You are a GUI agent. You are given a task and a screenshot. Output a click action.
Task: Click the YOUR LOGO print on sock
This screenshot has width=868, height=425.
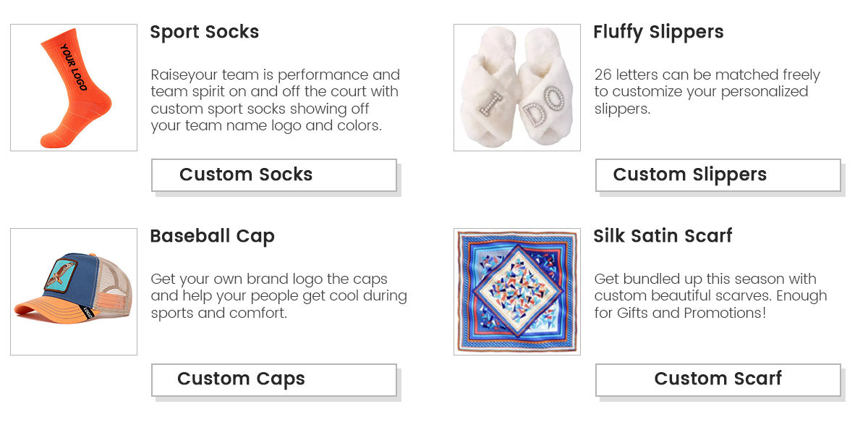[x=73, y=67]
